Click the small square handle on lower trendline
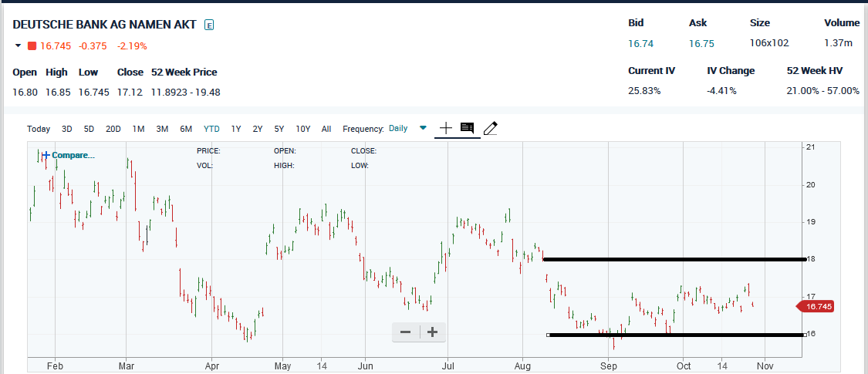 point(548,335)
